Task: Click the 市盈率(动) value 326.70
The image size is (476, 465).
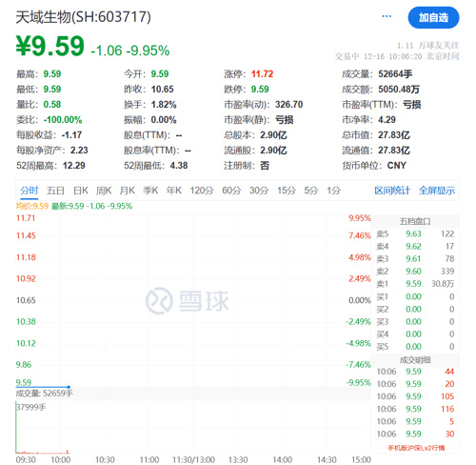Action: (288, 105)
